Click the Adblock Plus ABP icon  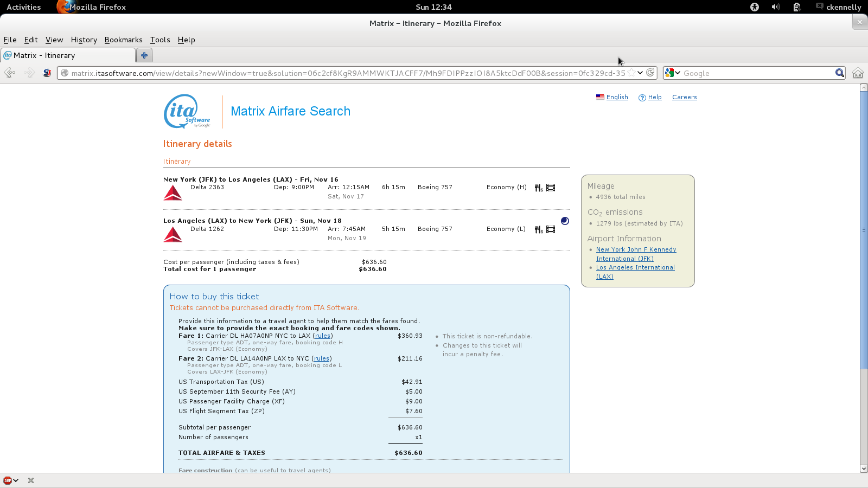(8, 480)
